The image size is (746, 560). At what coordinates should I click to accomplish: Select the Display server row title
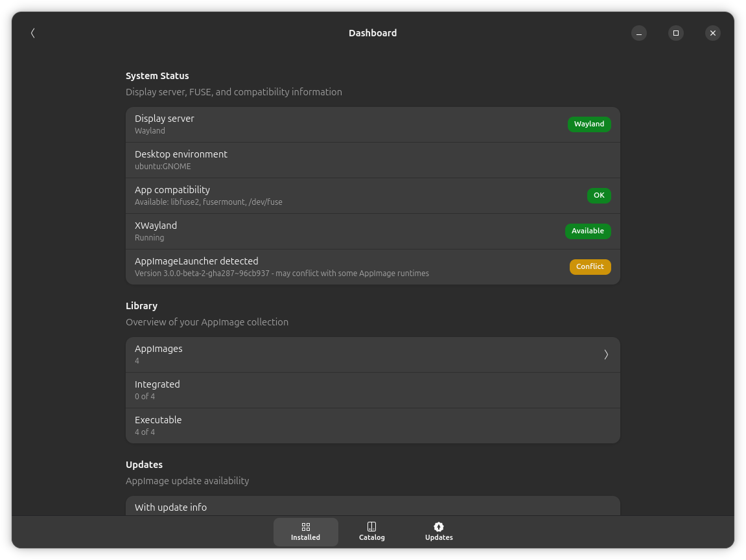[x=165, y=119]
